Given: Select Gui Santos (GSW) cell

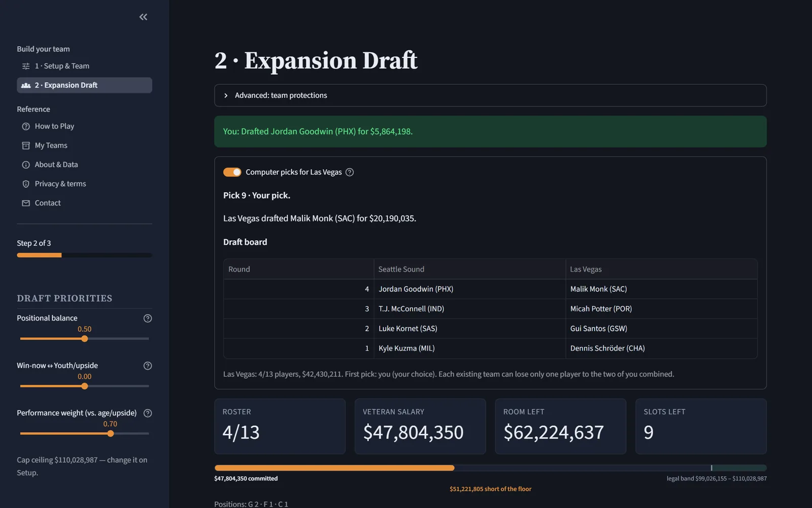Looking at the screenshot, I should [661, 329].
